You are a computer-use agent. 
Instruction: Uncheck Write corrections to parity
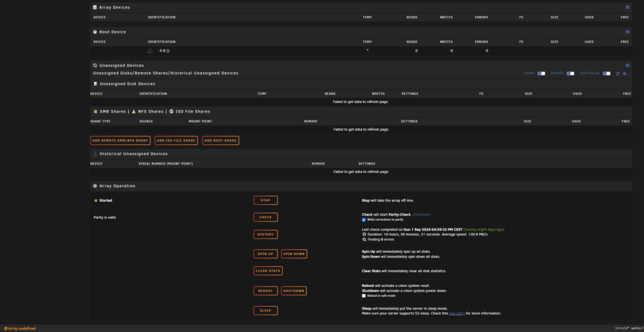(x=363, y=219)
